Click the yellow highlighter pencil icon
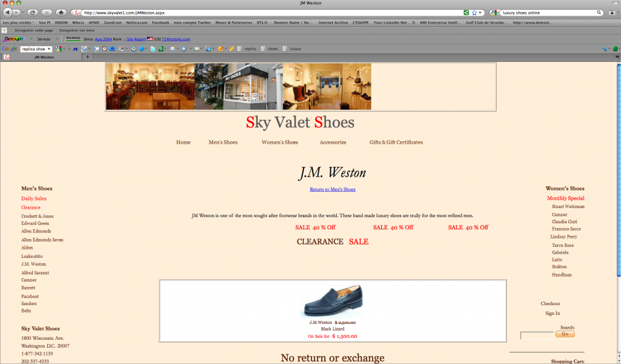 coord(232,49)
